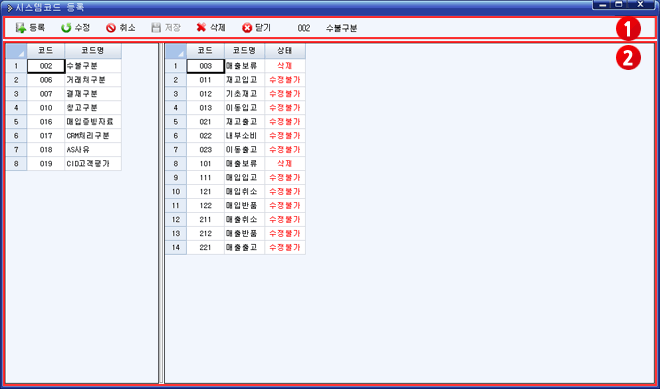Click the 코드명 column header above 거래처구분
Screen dimensions: 660x389
point(93,51)
